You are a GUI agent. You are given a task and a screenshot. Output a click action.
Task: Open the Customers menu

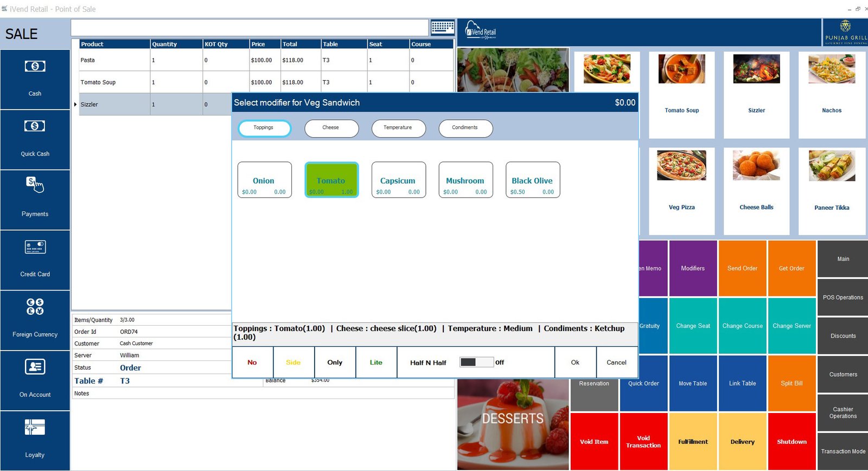843,375
